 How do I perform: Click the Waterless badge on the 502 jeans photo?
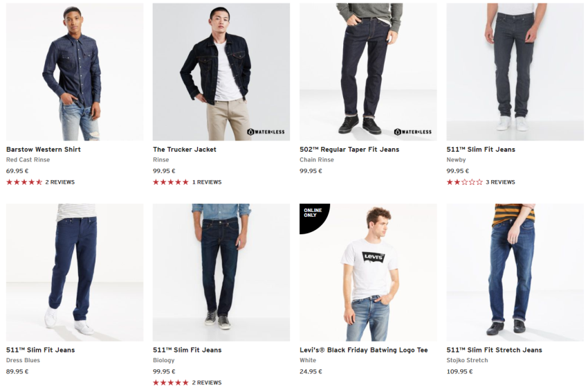(x=412, y=132)
